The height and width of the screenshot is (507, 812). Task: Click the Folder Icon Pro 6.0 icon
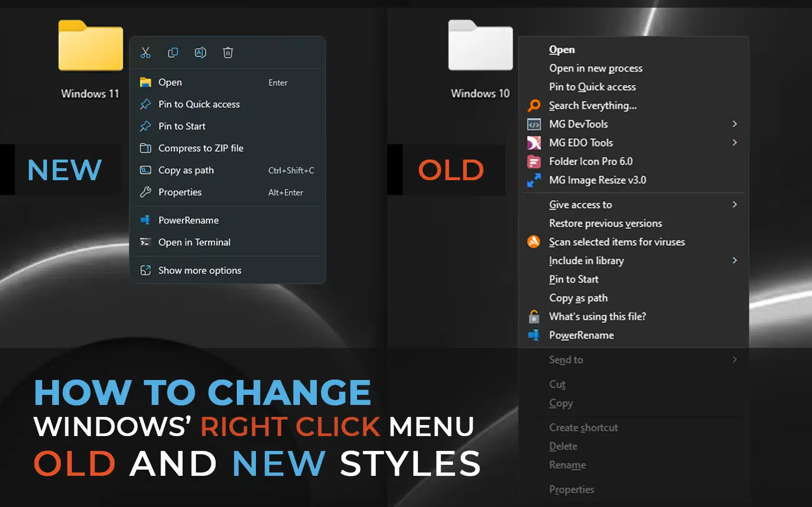[x=534, y=161]
